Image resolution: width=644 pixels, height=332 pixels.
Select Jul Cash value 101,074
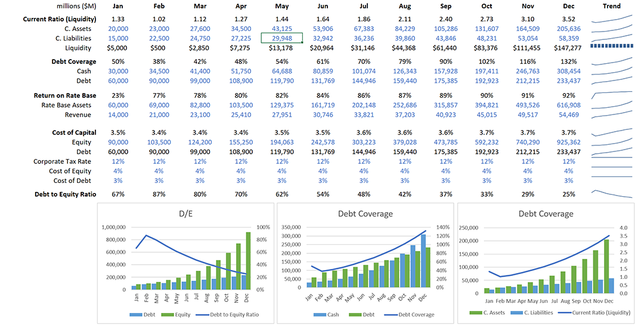(x=364, y=72)
